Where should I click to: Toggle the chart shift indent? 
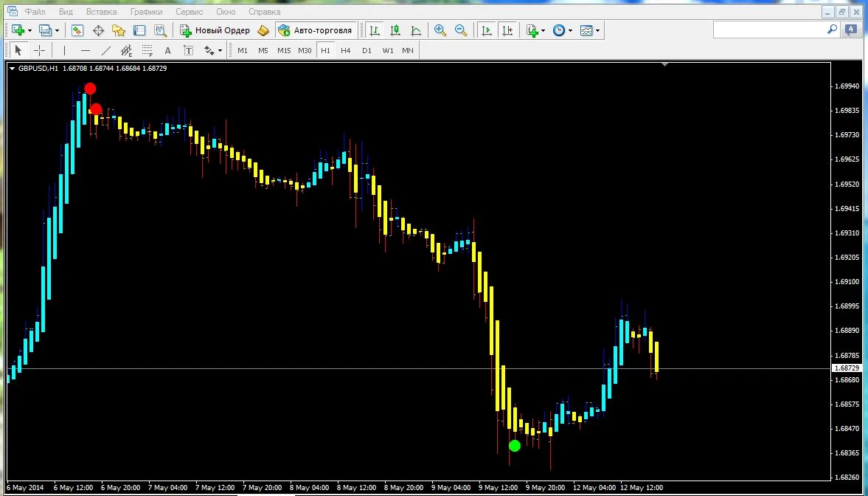[x=507, y=30]
